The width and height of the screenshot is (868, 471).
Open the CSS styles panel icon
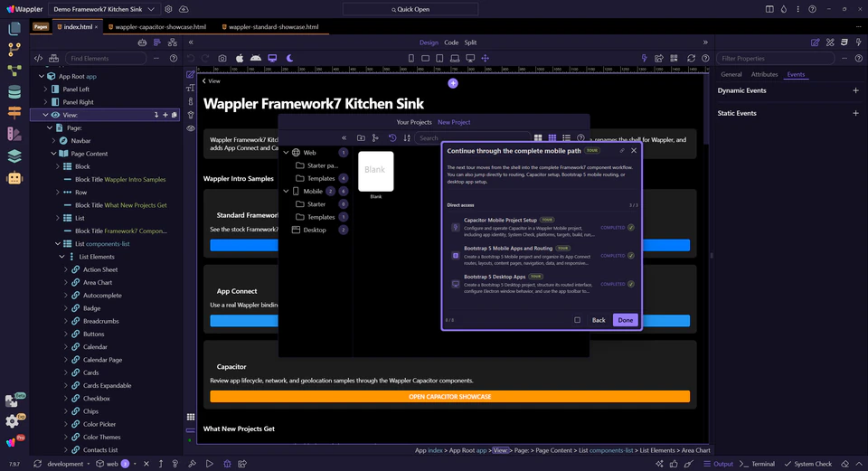coord(844,42)
